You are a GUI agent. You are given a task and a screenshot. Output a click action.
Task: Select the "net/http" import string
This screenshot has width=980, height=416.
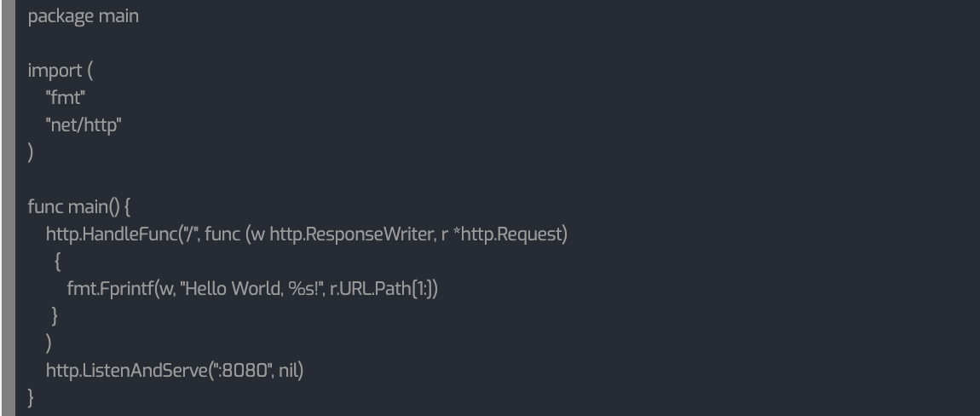tap(84, 125)
